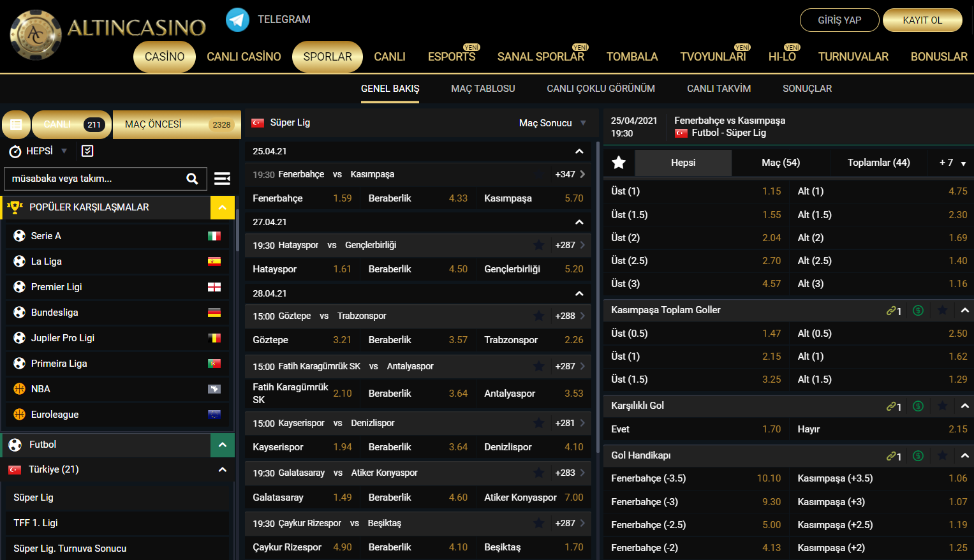Favorite the Fatih Karagümrük SK match star
Viewport: 974px width, 560px height.
539,366
